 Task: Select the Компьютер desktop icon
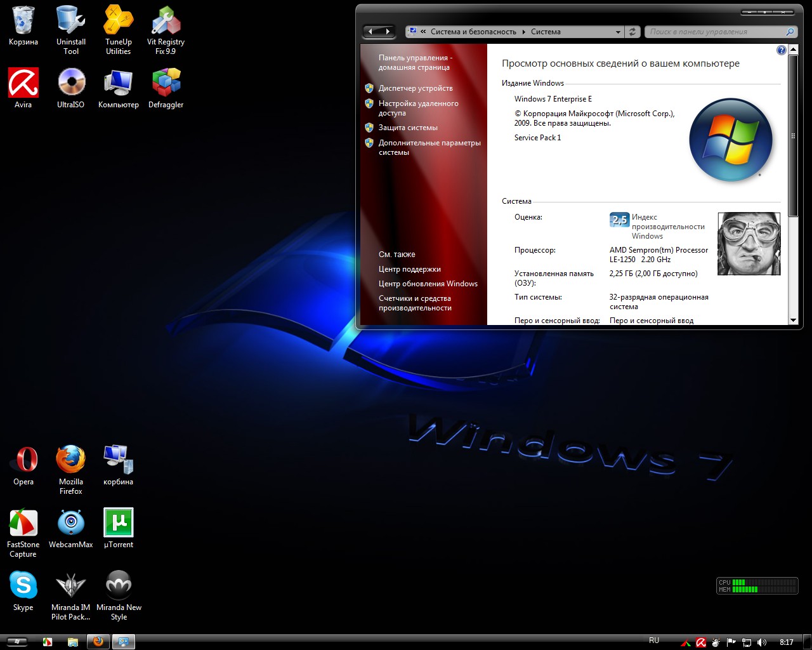119,88
